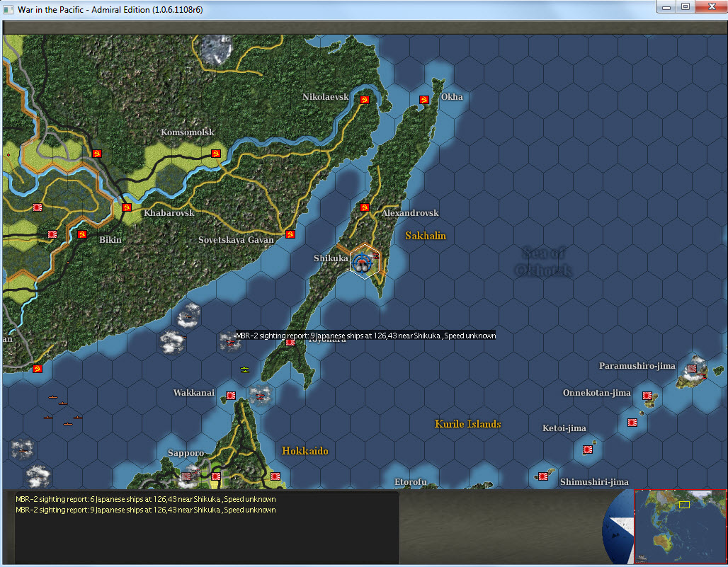Select the Khabarovsk Soviet base flag
The image size is (728, 567).
(127, 207)
